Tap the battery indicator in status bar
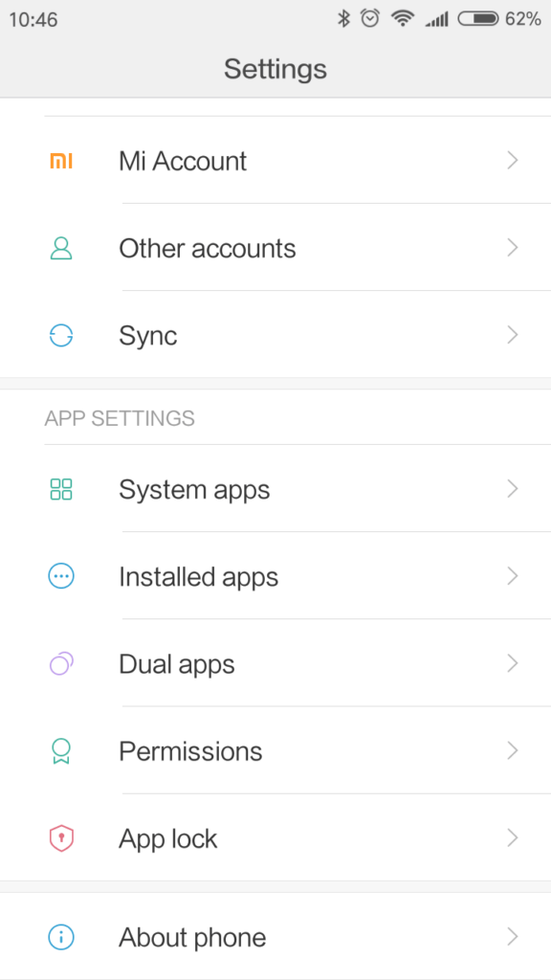 pyautogui.click(x=478, y=19)
